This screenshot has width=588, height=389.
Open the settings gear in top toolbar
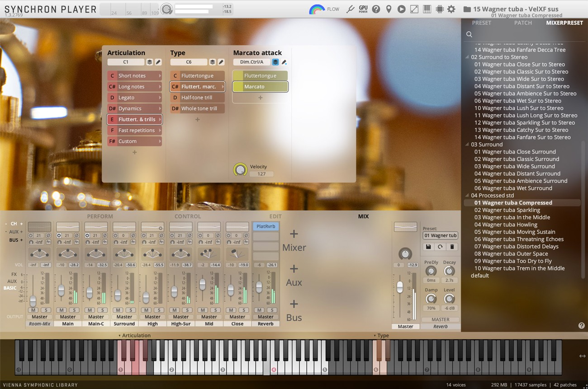coord(451,9)
